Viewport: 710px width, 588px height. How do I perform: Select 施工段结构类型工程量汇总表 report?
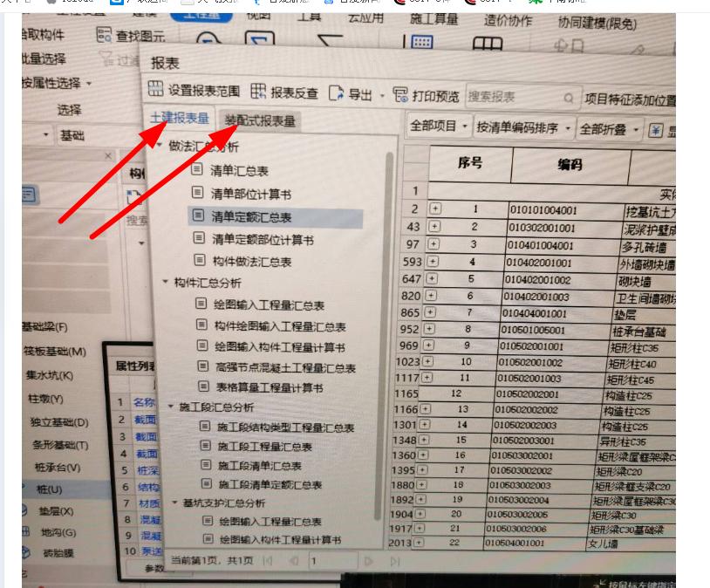coord(285,427)
